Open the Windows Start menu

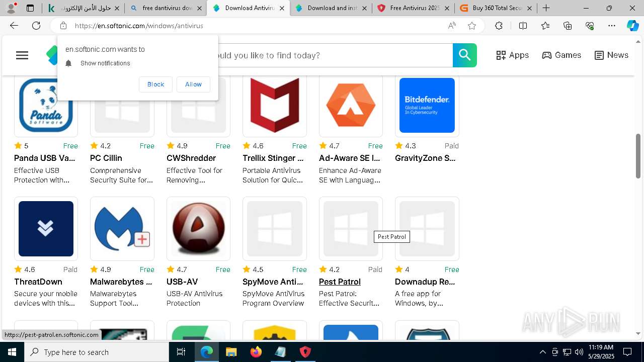click(12, 352)
